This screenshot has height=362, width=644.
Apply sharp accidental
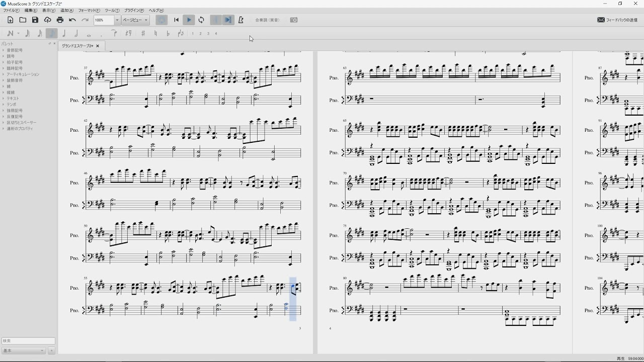point(143,34)
